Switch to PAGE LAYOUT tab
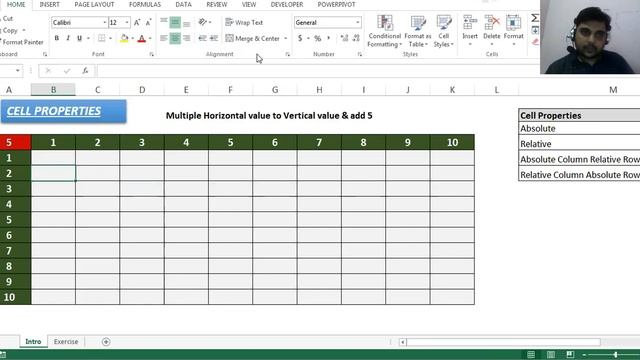 pyautogui.click(x=94, y=4)
